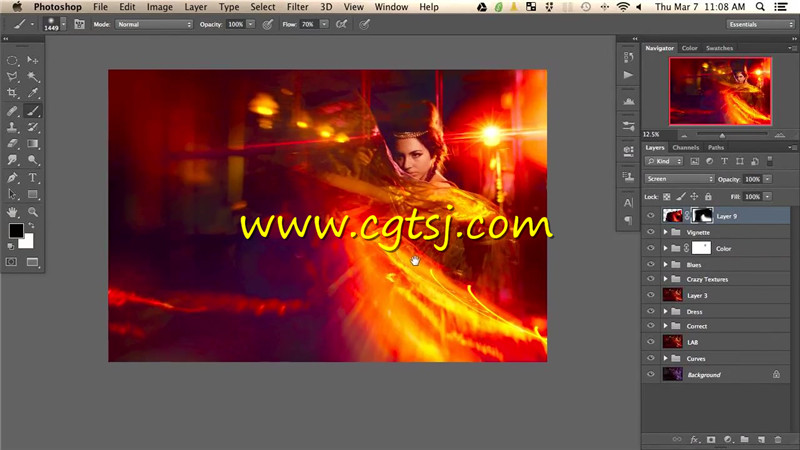
Task: Switch to the Swatches tab
Action: (719, 48)
